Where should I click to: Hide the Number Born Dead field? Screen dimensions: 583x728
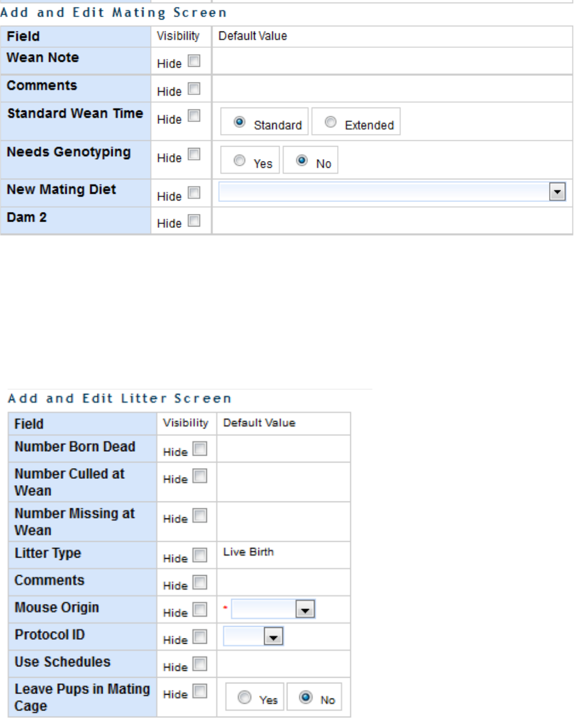point(199,449)
